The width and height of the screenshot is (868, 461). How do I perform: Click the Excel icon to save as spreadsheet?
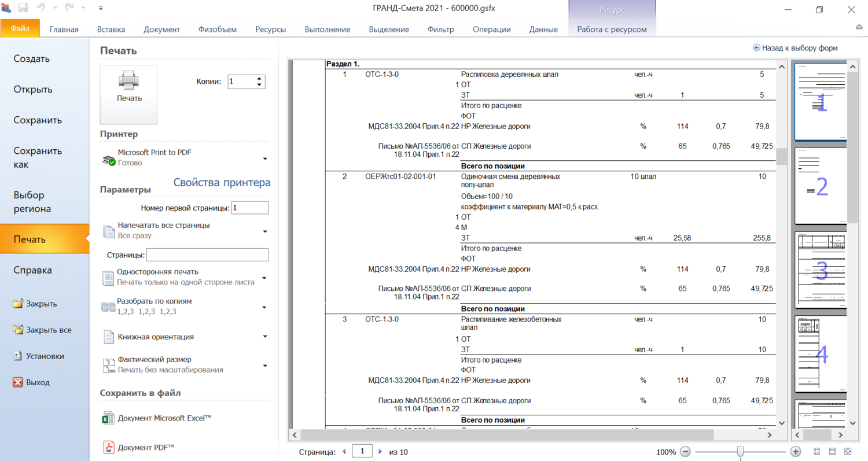click(108, 419)
